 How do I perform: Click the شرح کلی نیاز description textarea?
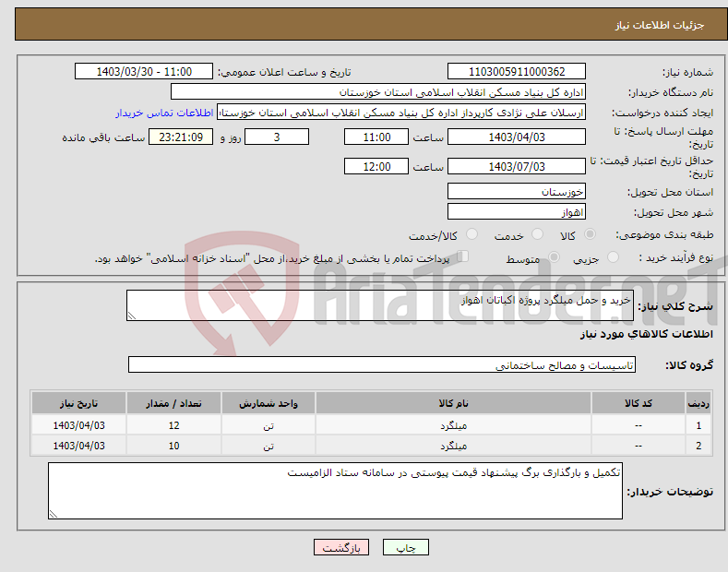(x=380, y=305)
